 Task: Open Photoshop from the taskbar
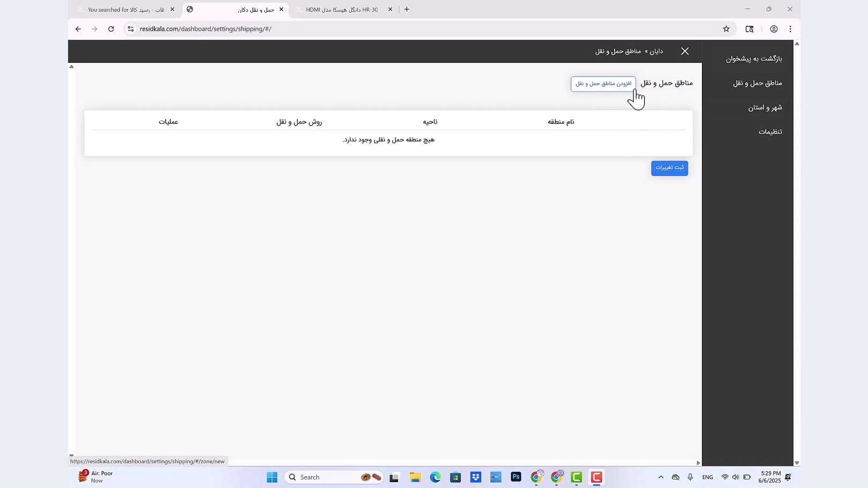click(516, 477)
